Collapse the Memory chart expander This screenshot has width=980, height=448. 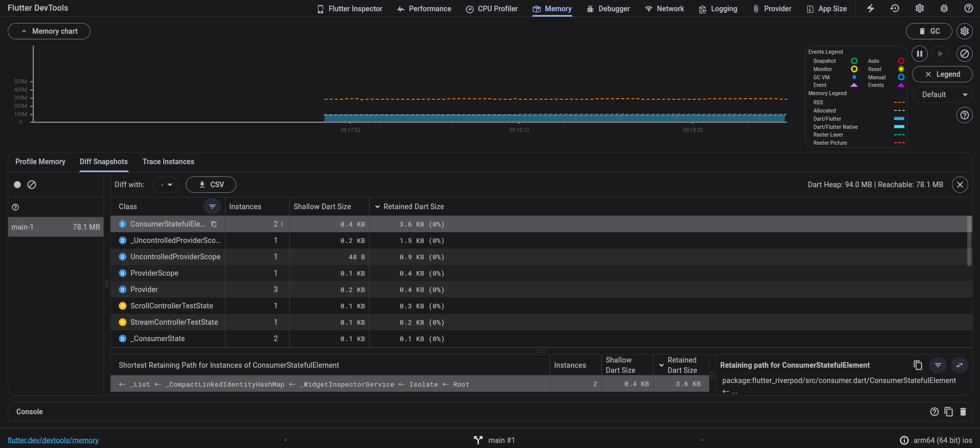(49, 31)
